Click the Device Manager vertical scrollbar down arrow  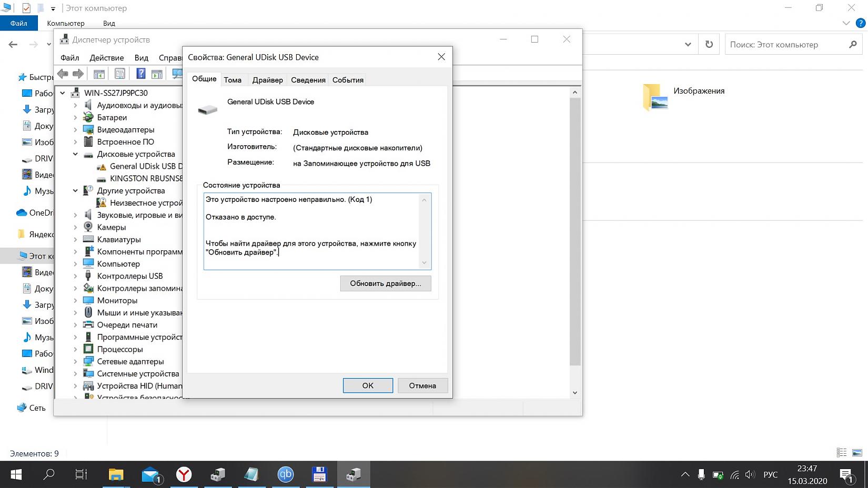(574, 392)
